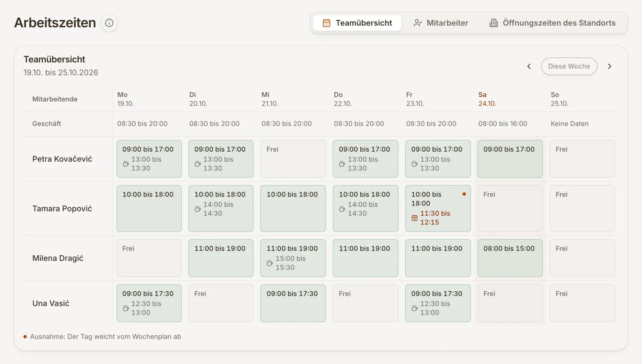Viewport: 642px width, 364px height.
Task: Click the break coffee icon in Tamara's Tuesday shift
Action: click(198, 209)
